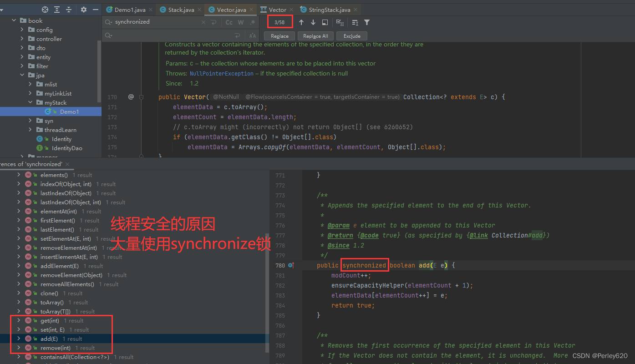The width and height of the screenshot is (635, 364).
Task: Select set(int, E) result row
Action: (x=134, y=329)
